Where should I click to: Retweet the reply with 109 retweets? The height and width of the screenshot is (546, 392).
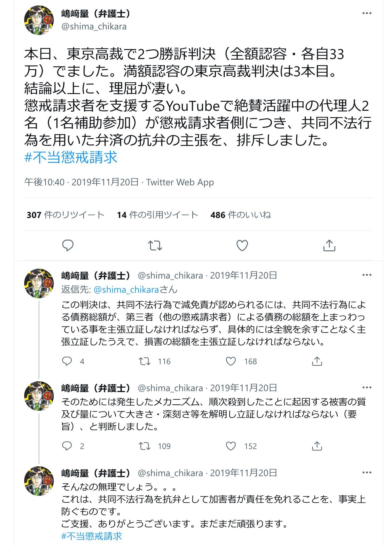tap(145, 446)
